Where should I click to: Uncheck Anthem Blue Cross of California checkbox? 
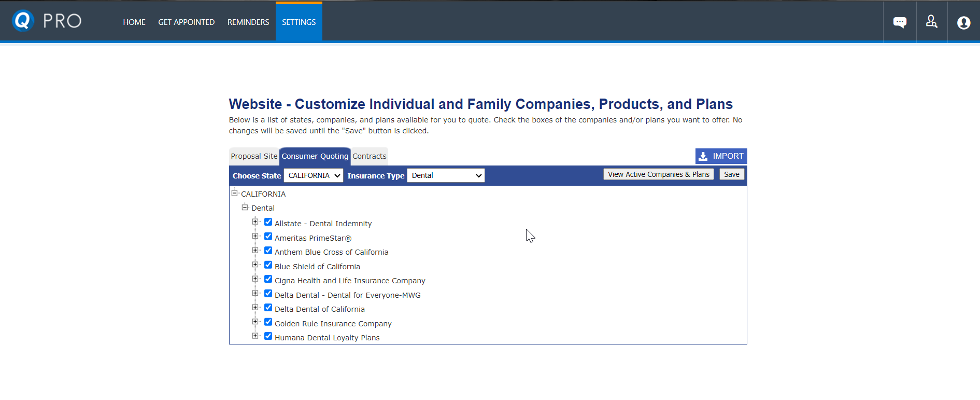[x=268, y=251]
